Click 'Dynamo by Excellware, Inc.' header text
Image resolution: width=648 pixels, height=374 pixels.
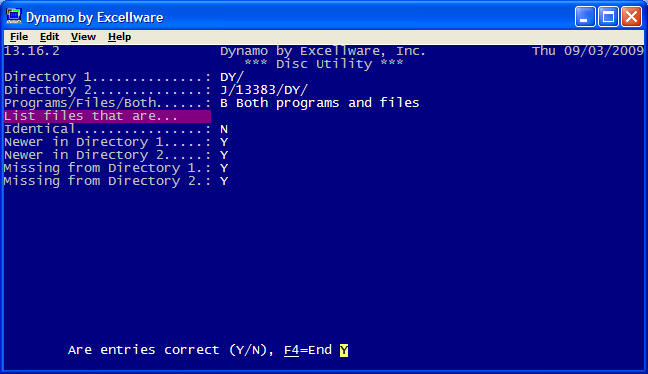pos(323,51)
